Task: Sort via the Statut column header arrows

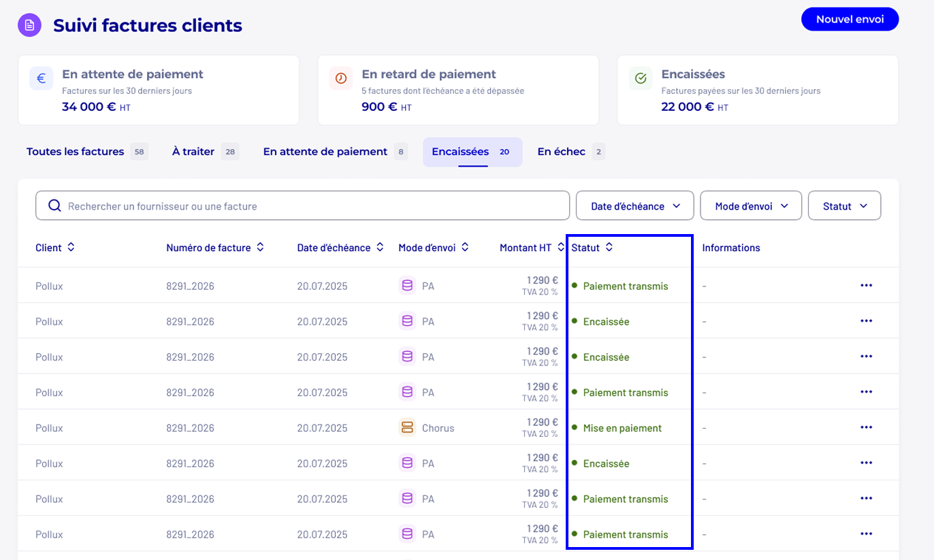Action: (x=609, y=248)
